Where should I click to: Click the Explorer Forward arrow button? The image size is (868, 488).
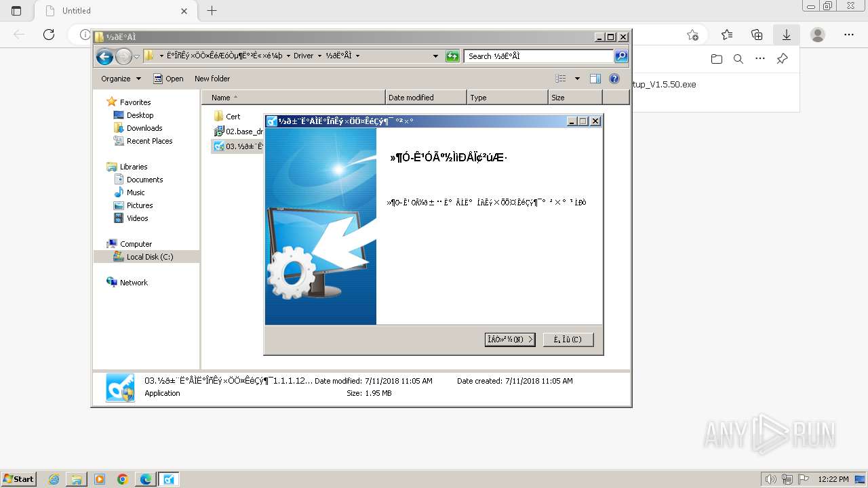pyautogui.click(x=123, y=56)
